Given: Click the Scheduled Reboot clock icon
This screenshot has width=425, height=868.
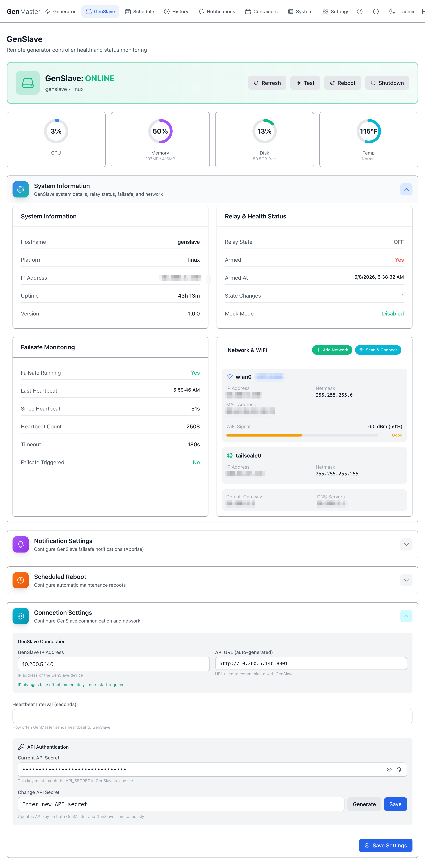Looking at the screenshot, I should [x=21, y=580].
